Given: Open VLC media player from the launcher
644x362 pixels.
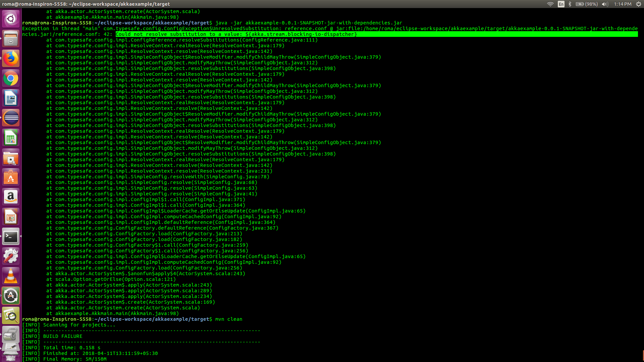Looking at the screenshot, I should click(11, 276).
